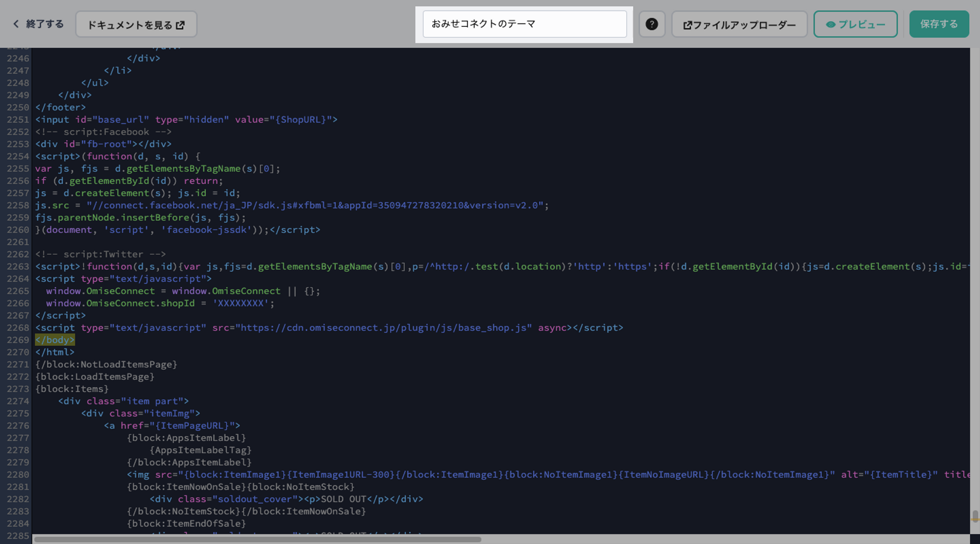Click the </ul> tag on line 2248
This screenshot has height=544, width=980.
tap(95, 83)
